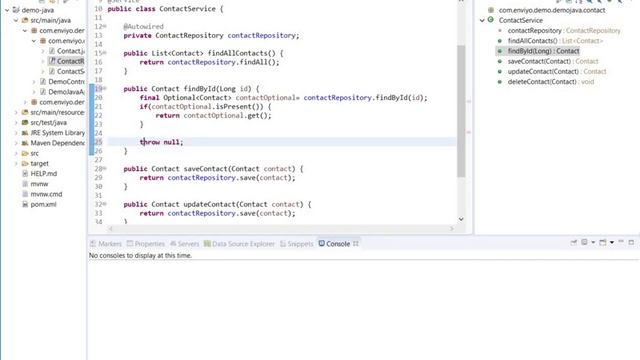Select the DemoController file in explorer
Image resolution: width=640 pixels, height=360 pixels.
pyautogui.click(x=66, y=82)
